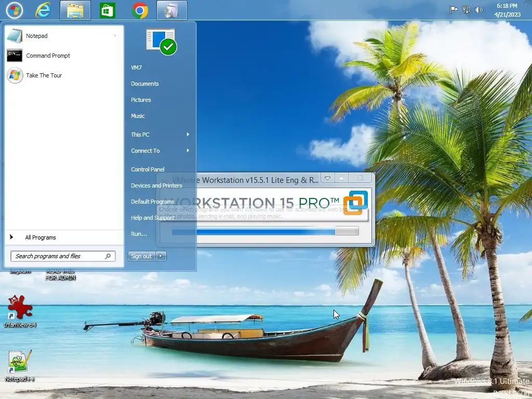Open Documents from the Start menu
532x399 pixels.
point(145,84)
